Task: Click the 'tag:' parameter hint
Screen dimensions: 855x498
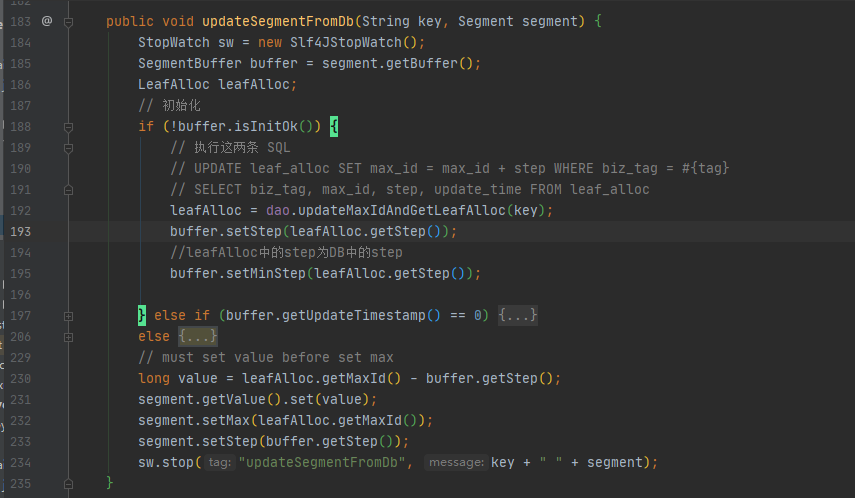Action: click(220, 463)
